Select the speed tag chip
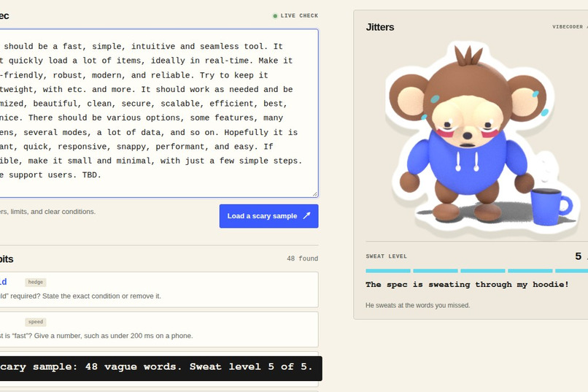 [36, 322]
